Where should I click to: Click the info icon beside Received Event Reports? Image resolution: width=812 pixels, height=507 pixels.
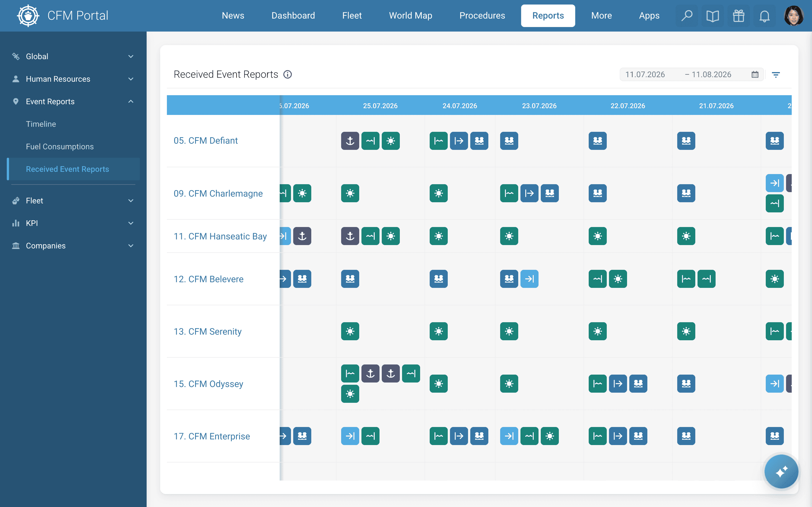coord(288,74)
